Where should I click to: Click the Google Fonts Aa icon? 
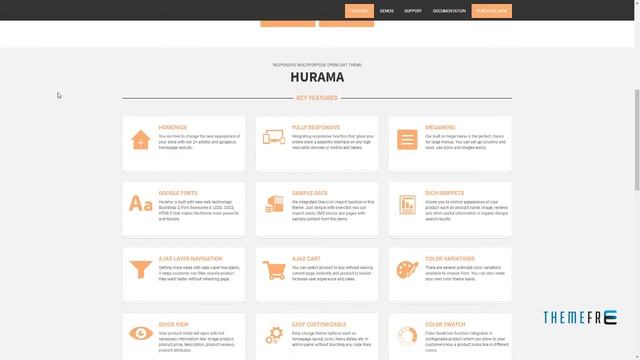coord(141,203)
